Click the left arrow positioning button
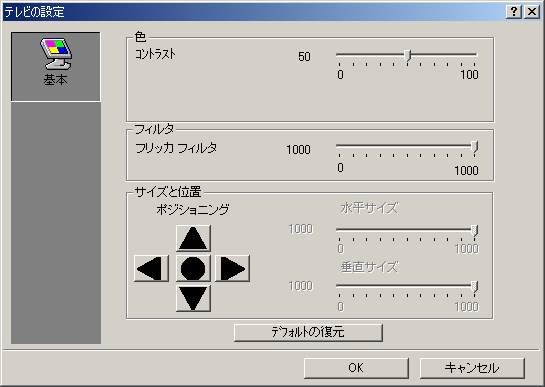This screenshot has height=387, width=545. 151,268
